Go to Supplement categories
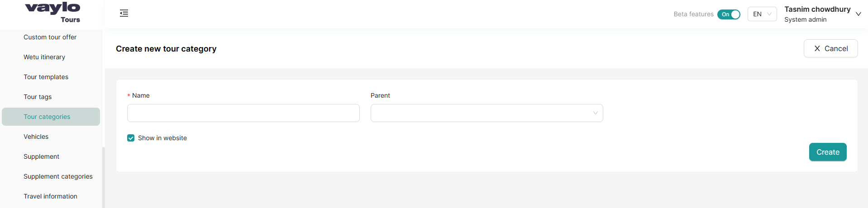The image size is (868, 208). tap(58, 176)
